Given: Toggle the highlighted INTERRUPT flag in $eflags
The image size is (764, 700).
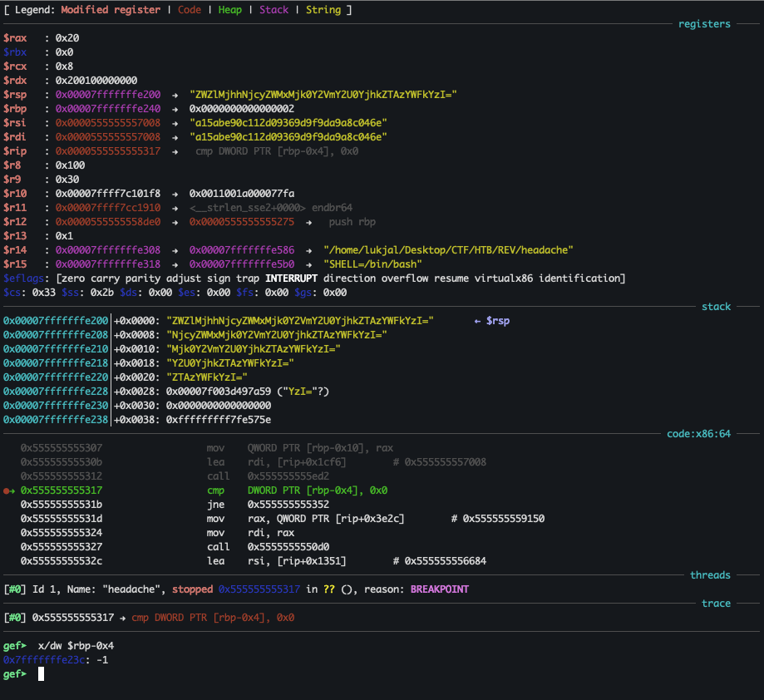Looking at the screenshot, I should [291, 278].
